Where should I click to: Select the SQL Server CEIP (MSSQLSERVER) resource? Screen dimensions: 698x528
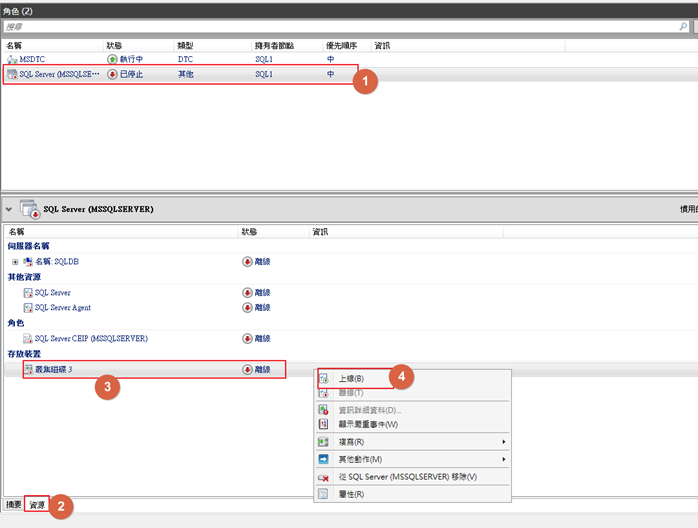90,339
